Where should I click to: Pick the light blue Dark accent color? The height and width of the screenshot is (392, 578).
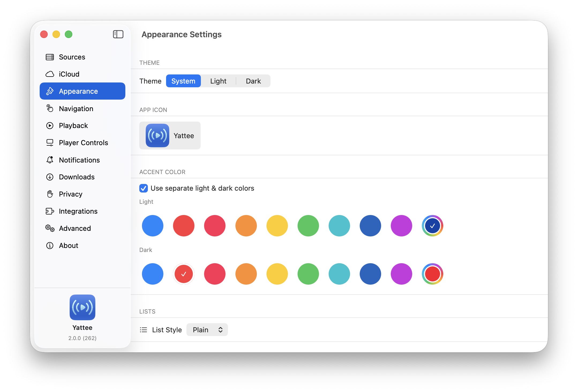pyautogui.click(x=153, y=274)
